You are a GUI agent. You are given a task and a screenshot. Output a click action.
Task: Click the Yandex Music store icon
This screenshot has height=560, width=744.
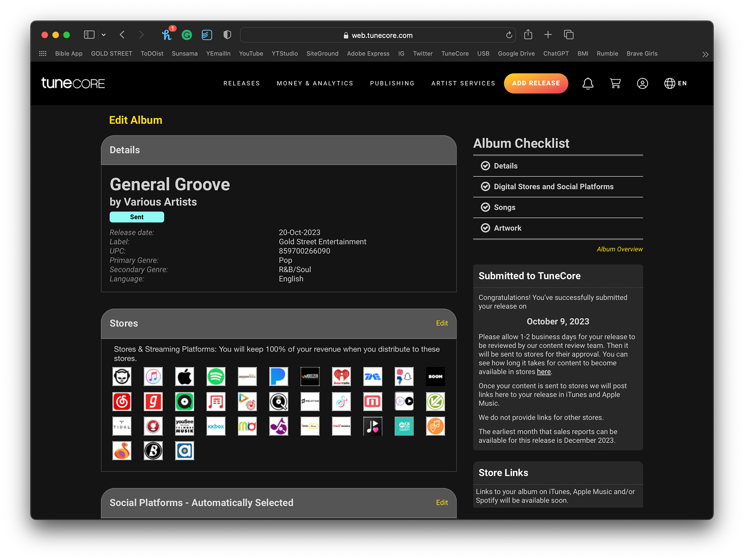tap(310, 426)
